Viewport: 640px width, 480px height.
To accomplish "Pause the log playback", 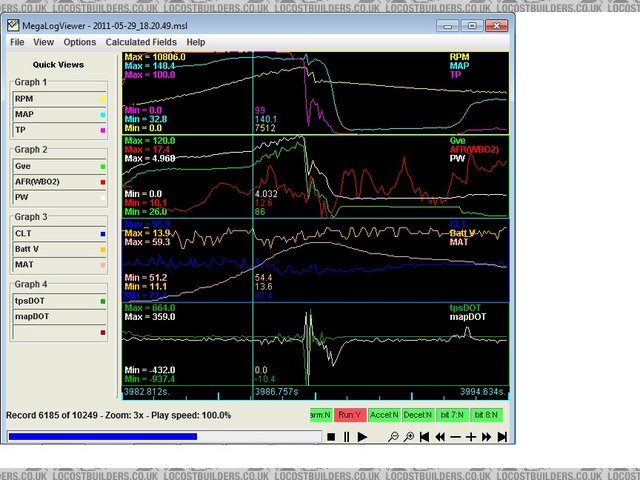I will (x=347, y=437).
